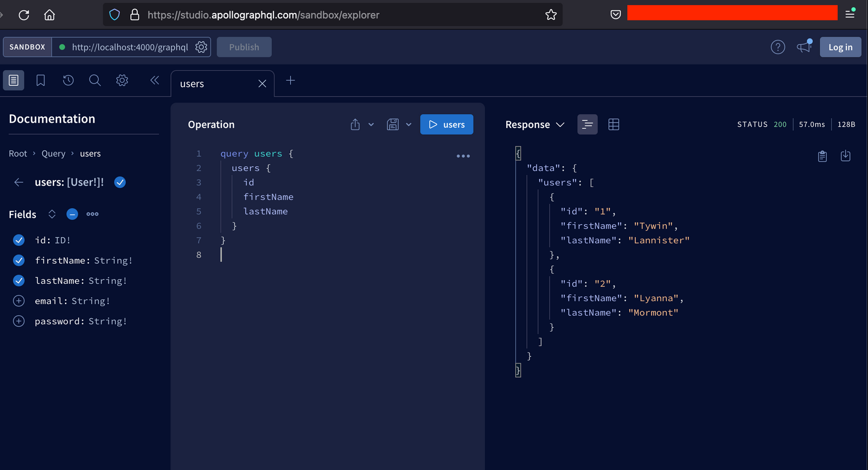Reload the browser page
Image resolution: width=868 pixels, height=470 pixels.
point(24,15)
